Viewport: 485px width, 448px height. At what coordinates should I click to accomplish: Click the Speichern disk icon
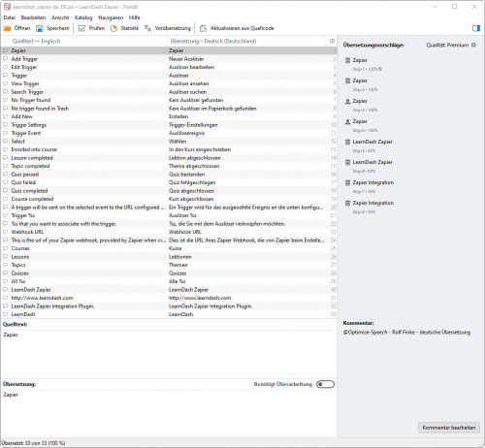tap(40, 28)
